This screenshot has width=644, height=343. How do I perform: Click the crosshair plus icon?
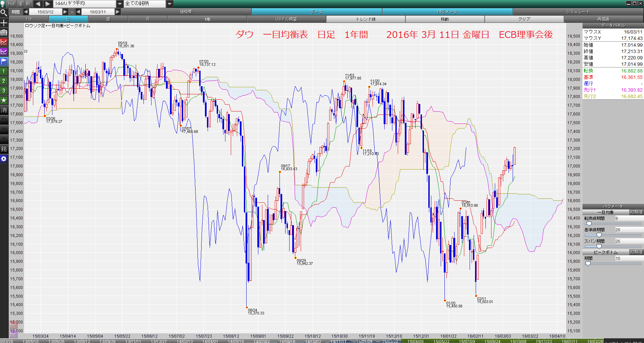4,23
